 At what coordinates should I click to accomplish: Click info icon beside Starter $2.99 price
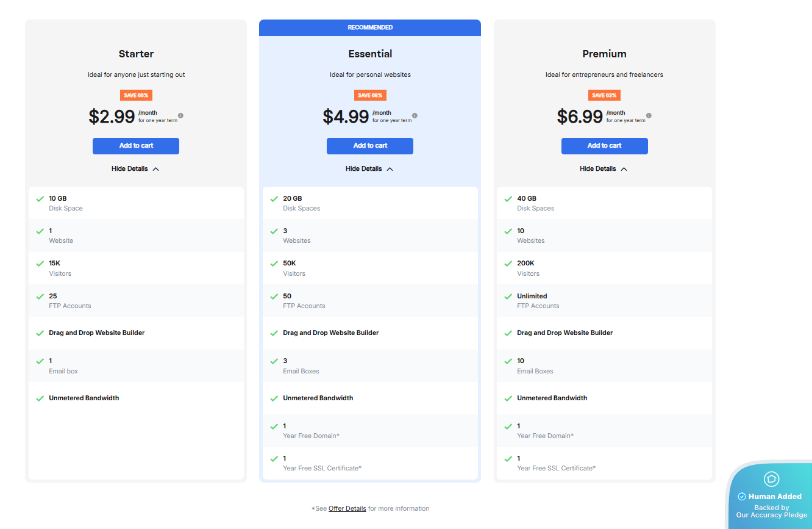(180, 115)
